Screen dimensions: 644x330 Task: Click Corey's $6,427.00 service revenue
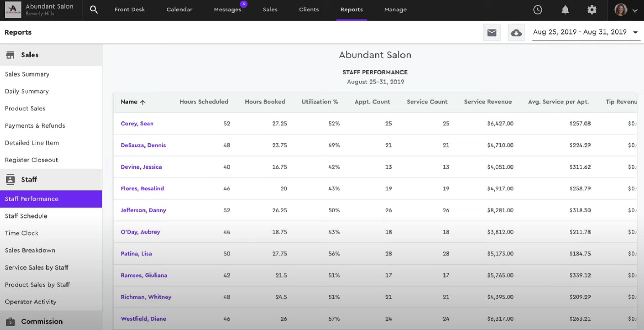[x=500, y=123]
